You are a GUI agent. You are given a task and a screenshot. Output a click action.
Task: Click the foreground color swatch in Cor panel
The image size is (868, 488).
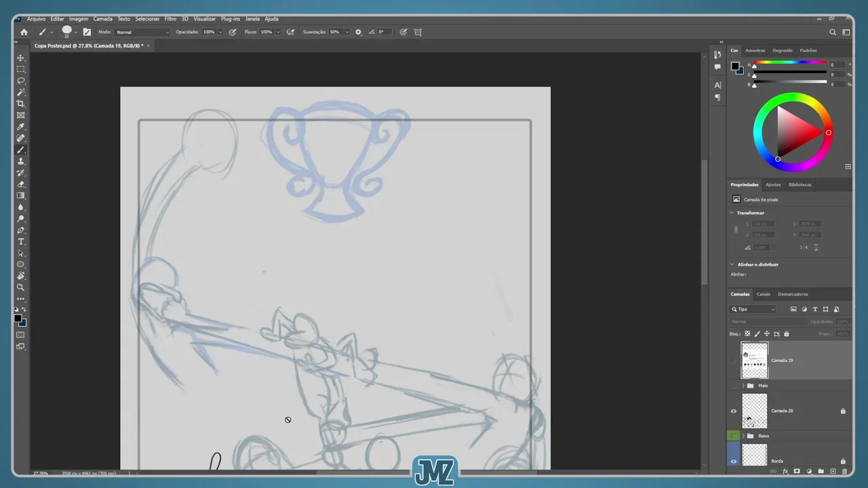tap(735, 66)
